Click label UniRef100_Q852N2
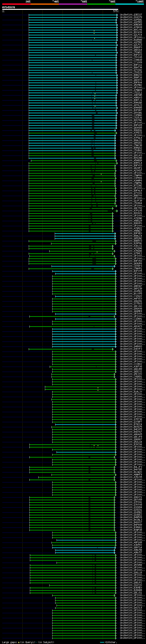146x644 pixels. 131,238
